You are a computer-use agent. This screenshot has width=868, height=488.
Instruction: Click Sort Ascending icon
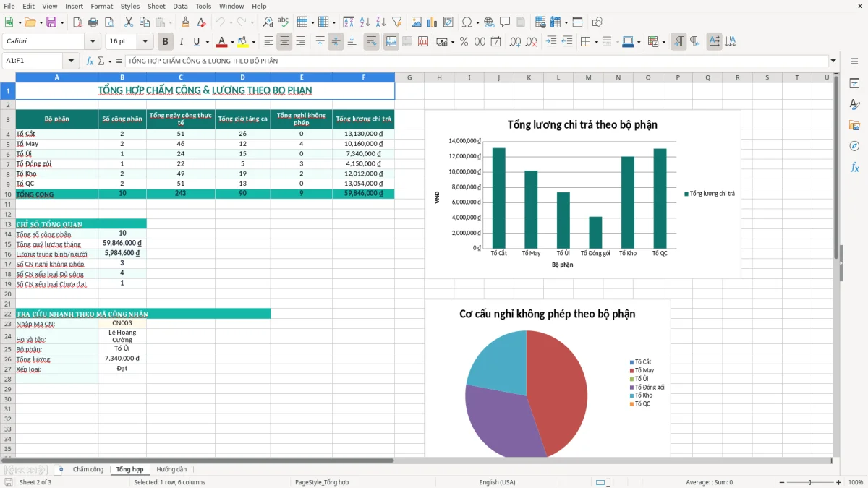tap(365, 22)
